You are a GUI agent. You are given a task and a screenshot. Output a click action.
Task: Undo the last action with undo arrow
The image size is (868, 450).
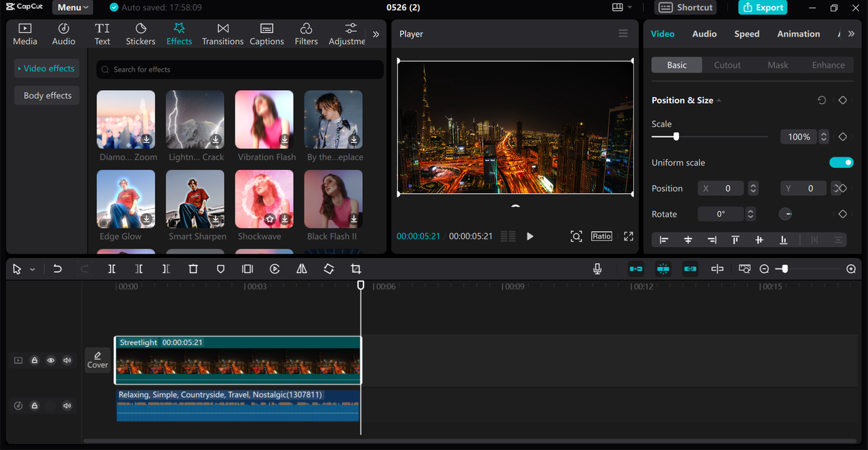click(x=58, y=269)
